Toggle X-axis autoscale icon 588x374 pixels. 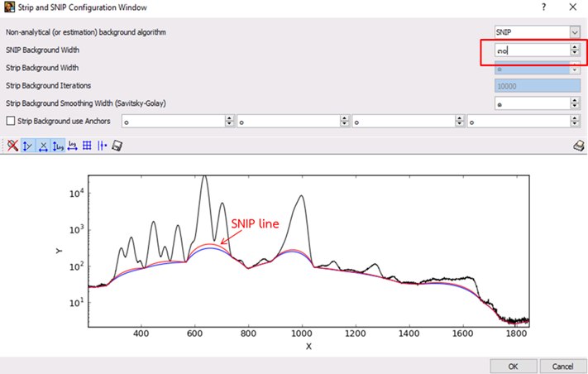(43, 146)
